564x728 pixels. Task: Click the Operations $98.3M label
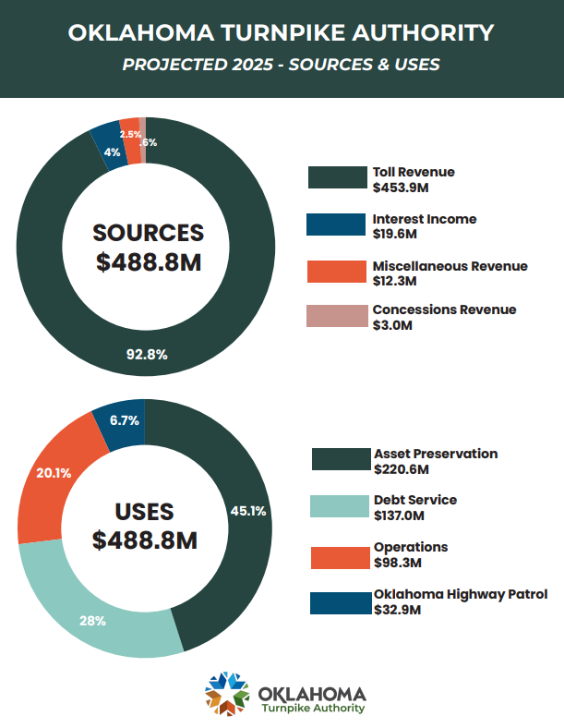(x=411, y=555)
